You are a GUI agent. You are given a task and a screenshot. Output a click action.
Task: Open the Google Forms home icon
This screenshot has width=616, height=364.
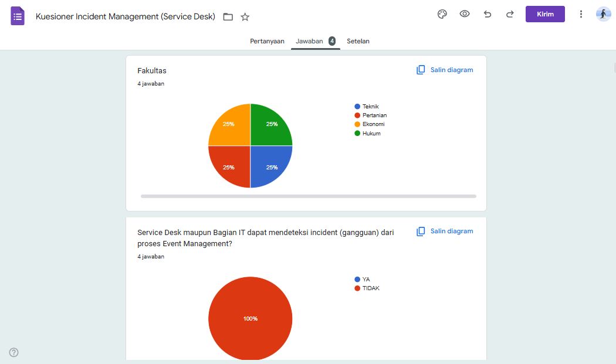click(x=18, y=16)
